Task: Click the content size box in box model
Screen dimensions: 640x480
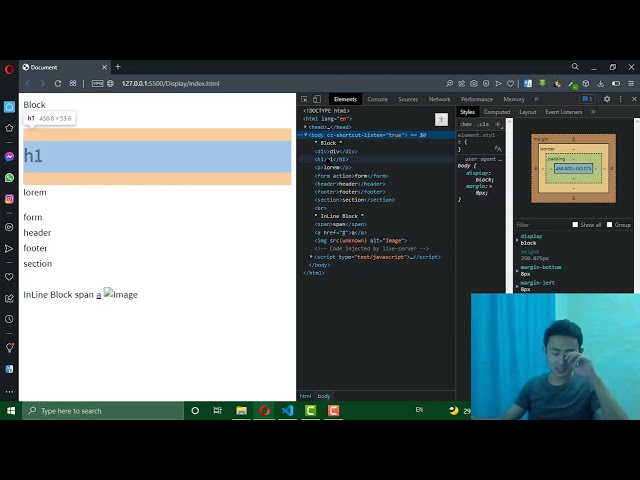Action: (573, 168)
